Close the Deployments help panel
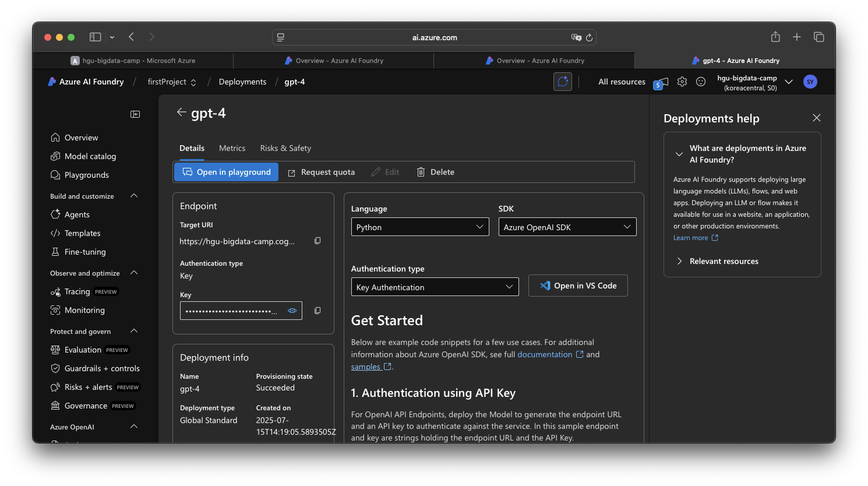The width and height of the screenshot is (868, 486). 817,118
